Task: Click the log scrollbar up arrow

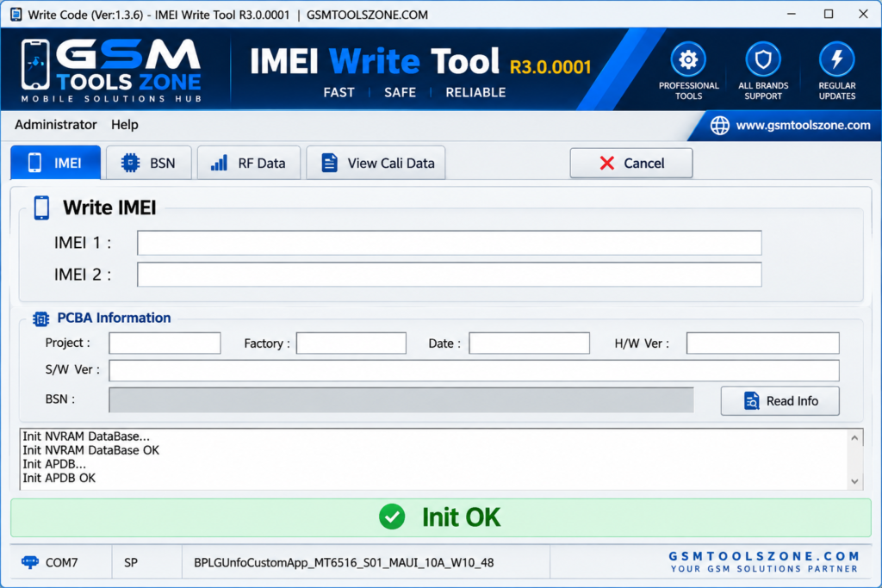Action: click(x=854, y=437)
